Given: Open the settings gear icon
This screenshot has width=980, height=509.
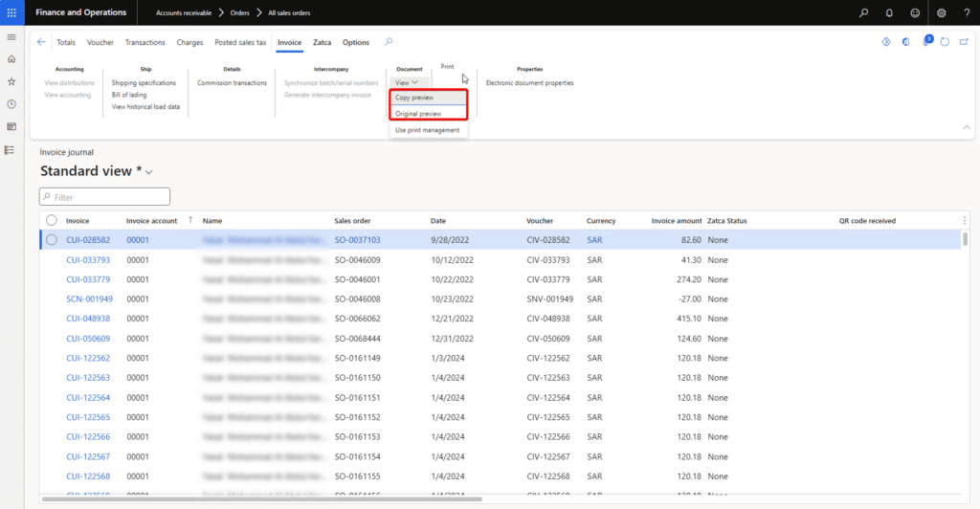Looking at the screenshot, I should [942, 12].
